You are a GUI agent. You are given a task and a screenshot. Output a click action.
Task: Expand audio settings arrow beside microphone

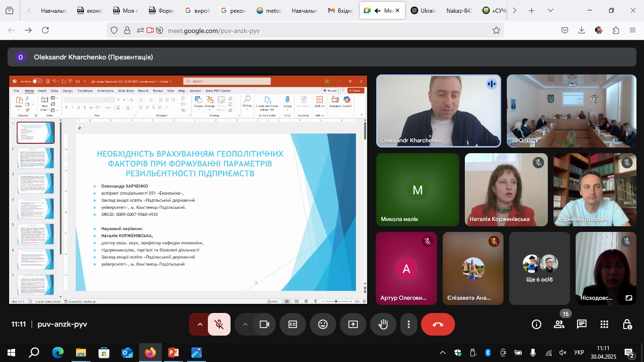coord(199,324)
